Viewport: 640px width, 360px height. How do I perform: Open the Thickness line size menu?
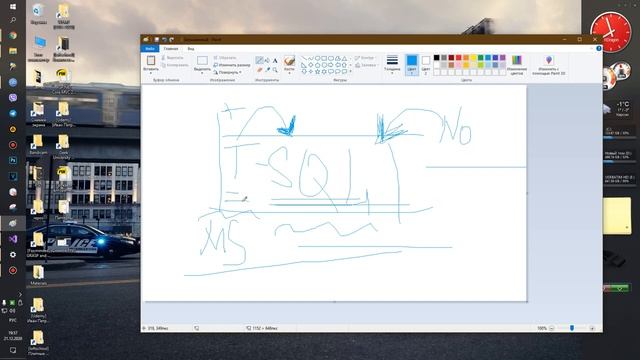(x=392, y=64)
